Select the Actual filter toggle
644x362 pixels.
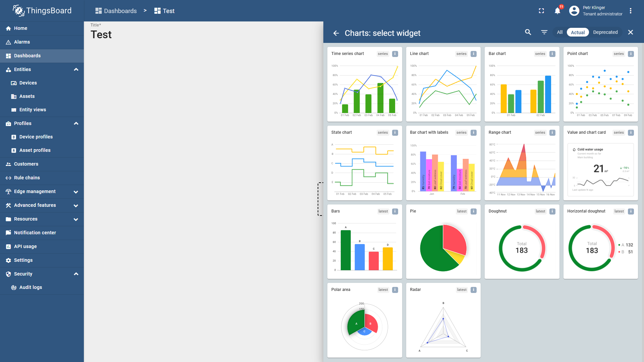[578, 32]
